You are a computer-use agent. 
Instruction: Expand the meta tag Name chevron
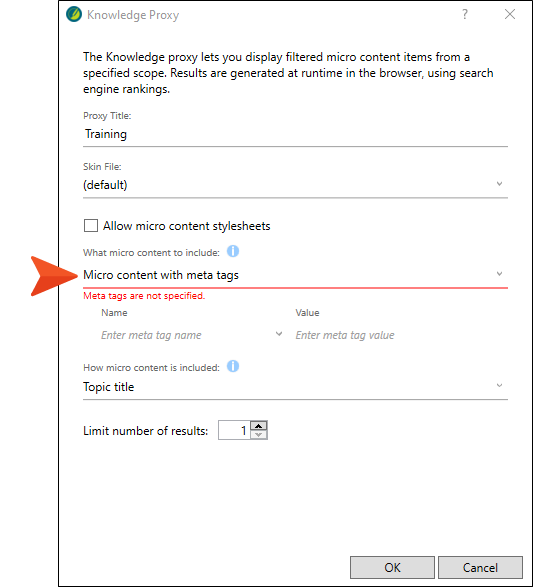tap(279, 334)
